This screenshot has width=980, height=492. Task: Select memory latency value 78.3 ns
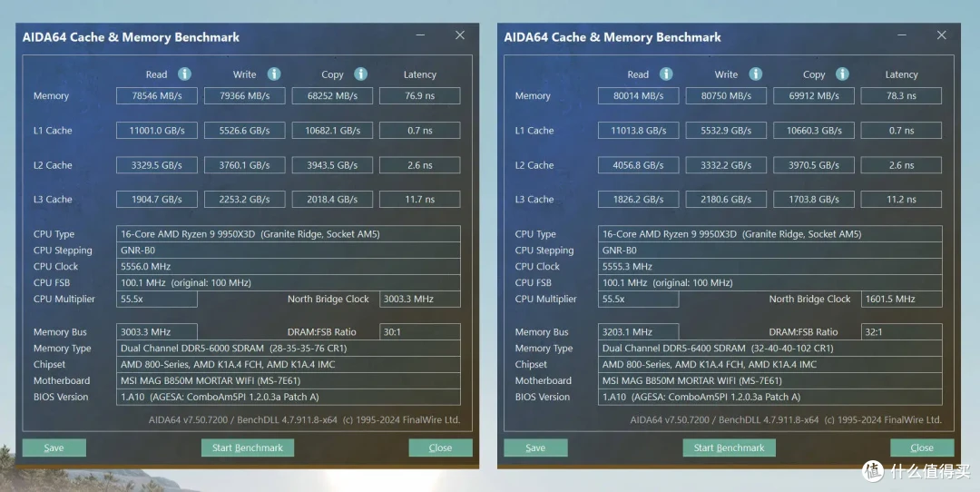[x=901, y=95]
